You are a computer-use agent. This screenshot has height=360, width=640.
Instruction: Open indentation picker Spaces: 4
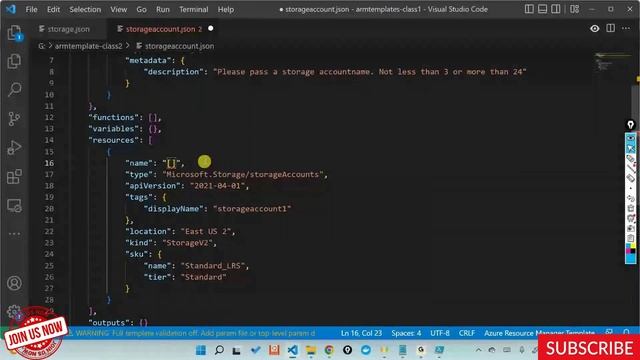pyautogui.click(x=406, y=333)
